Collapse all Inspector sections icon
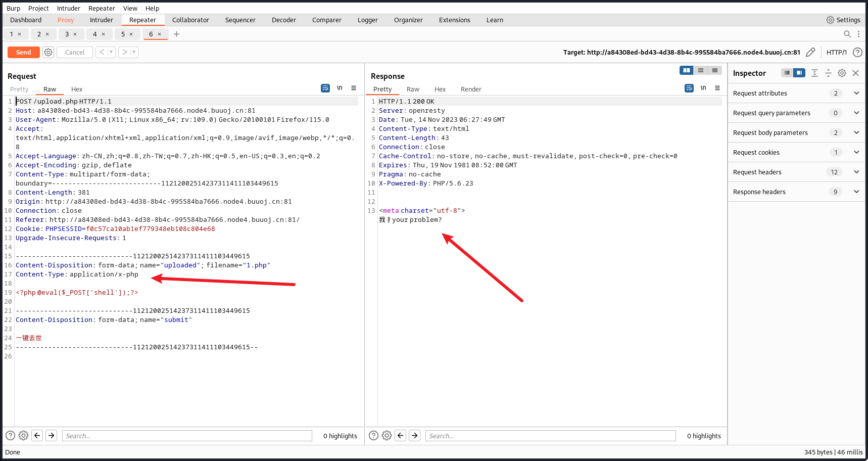Viewport: 868px width, 461px height. click(828, 73)
